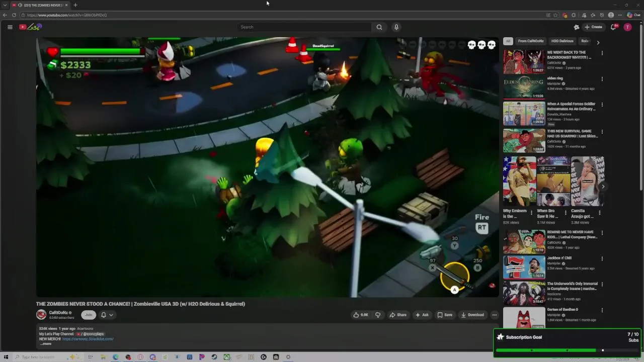Image resolution: width=644 pixels, height=362 pixels.
Task: Show next Shorts with right chevron
Action: click(x=603, y=187)
